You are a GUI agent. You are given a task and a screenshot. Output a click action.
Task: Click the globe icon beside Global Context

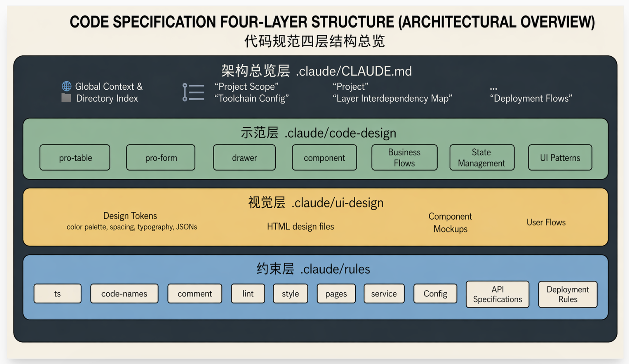click(x=66, y=86)
